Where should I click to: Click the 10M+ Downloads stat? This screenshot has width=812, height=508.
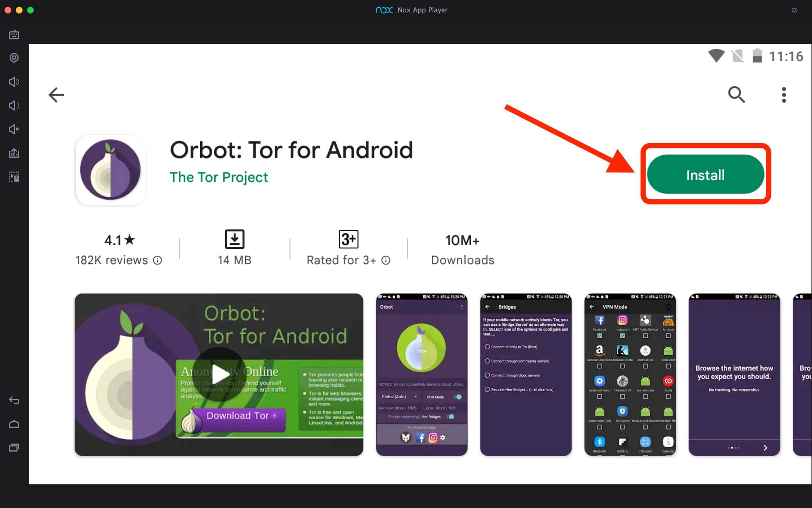[462, 250]
